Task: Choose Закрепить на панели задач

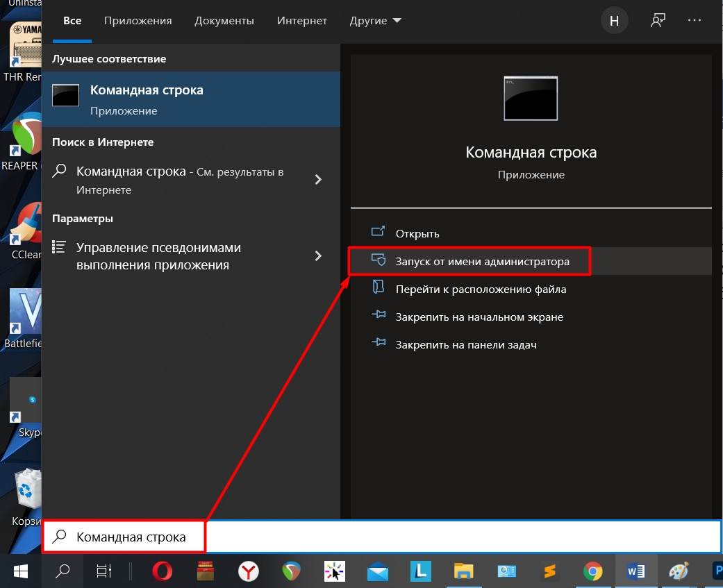Action: (531, 345)
